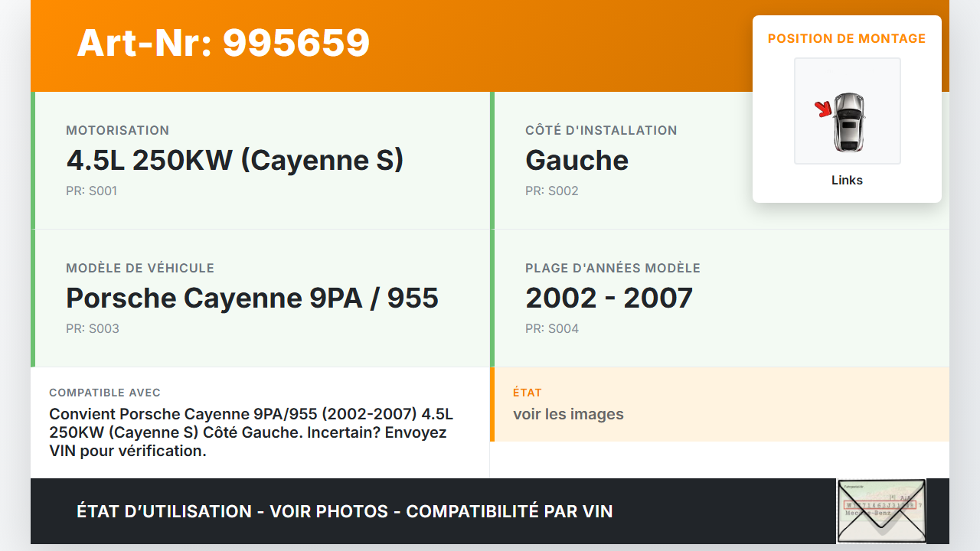The image size is (980, 551).
Task: Click the POSITION DE MONTAGE title
Action: [846, 38]
